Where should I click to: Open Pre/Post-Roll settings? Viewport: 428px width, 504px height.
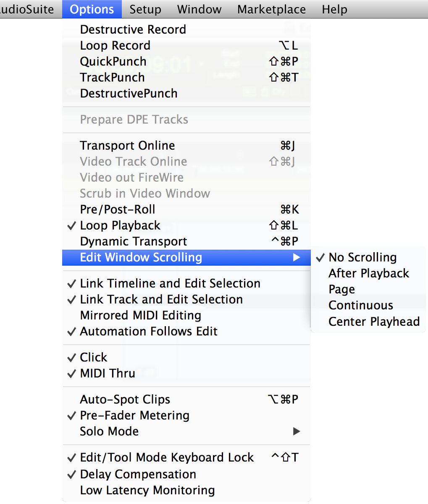tap(117, 209)
